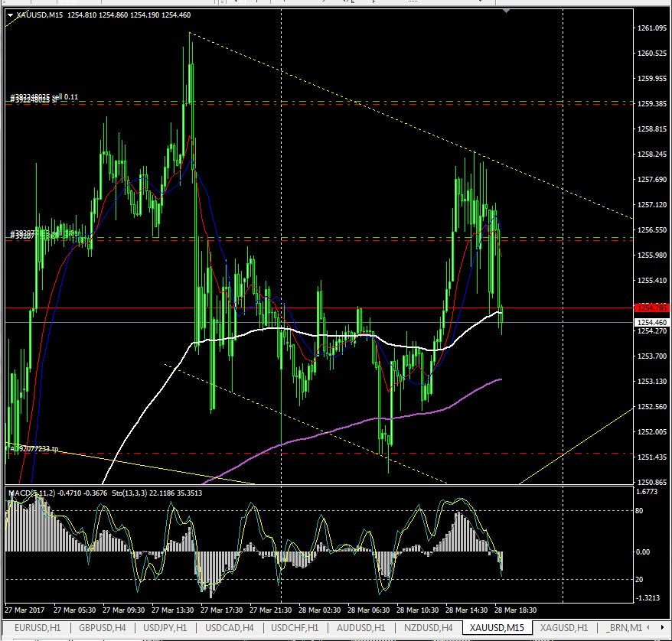The width and height of the screenshot is (672, 641).
Task: Click the 1253.130 value on price axis
Action: pos(652,382)
